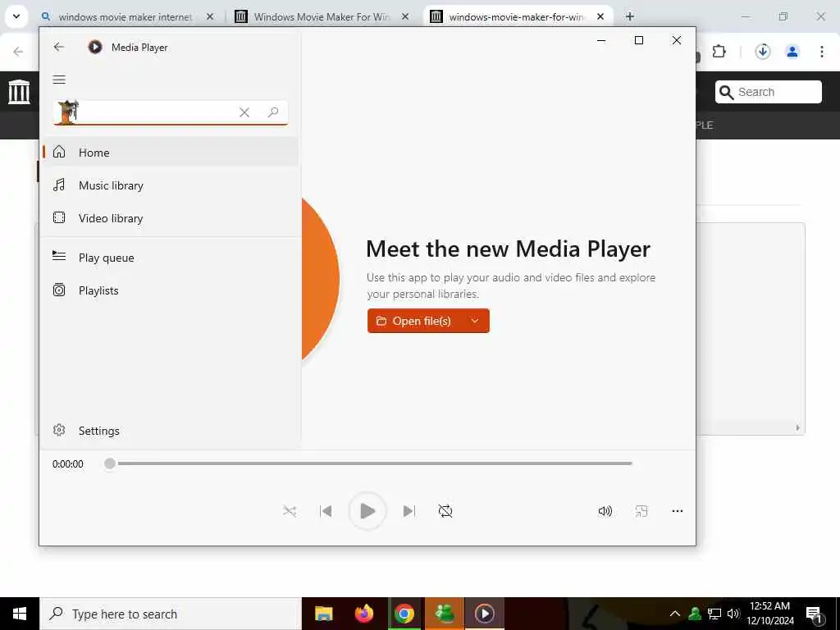Show the Play queue
The width and height of the screenshot is (840, 630).
point(171,258)
